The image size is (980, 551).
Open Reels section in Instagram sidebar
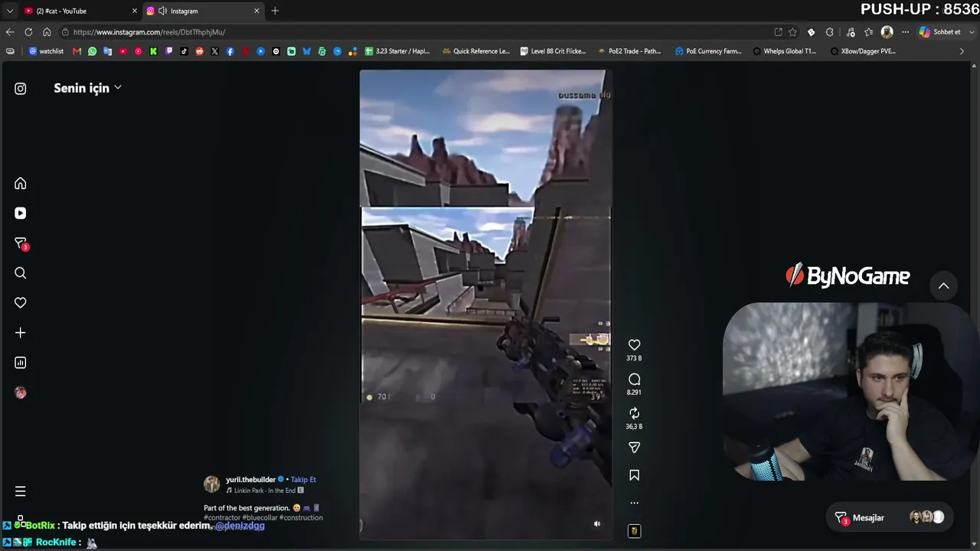click(21, 214)
